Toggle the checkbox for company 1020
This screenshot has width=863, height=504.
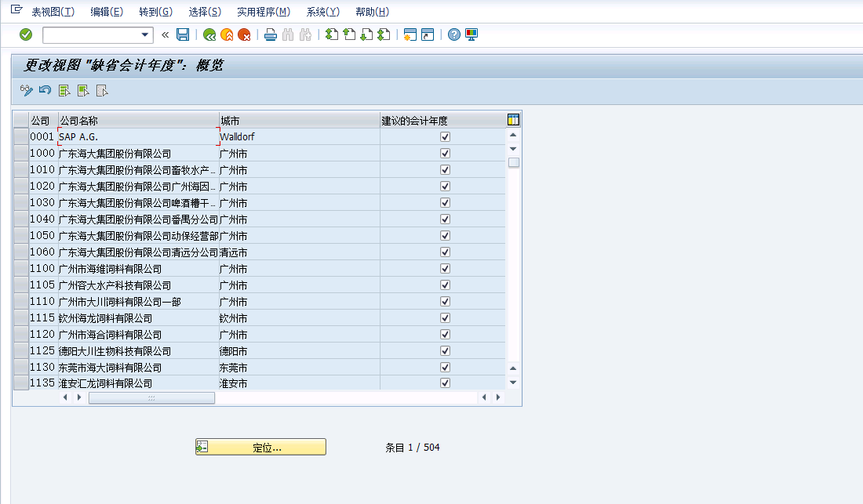pos(446,187)
